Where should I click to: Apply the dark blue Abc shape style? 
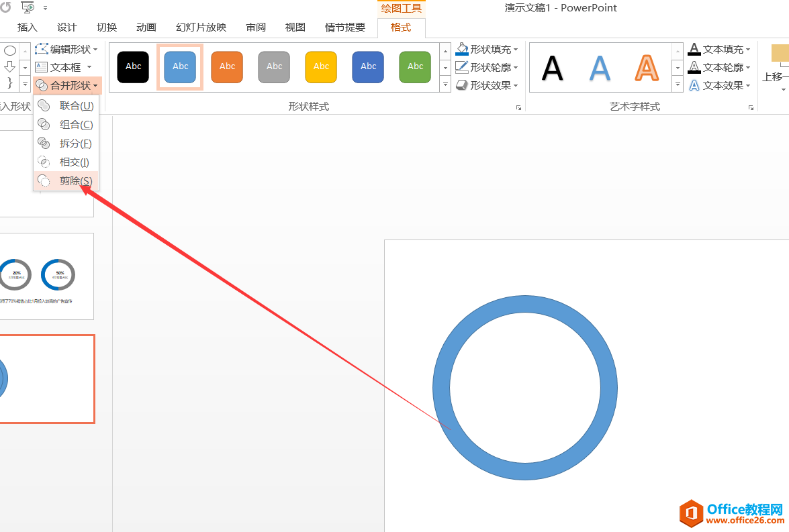tap(368, 66)
